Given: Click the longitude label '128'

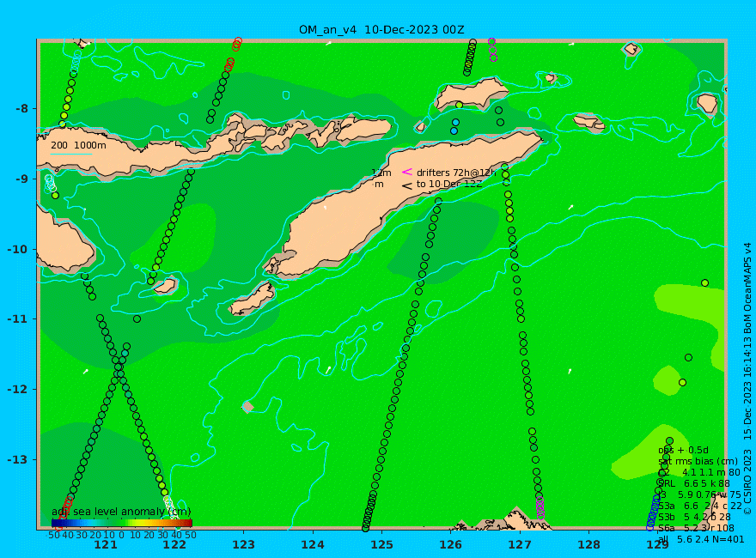Looking at the screenshot, I should coord(589,545).
